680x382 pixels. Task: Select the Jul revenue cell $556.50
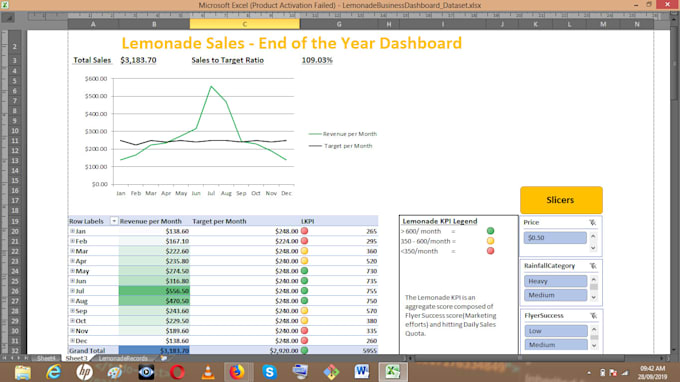point(154,291)
